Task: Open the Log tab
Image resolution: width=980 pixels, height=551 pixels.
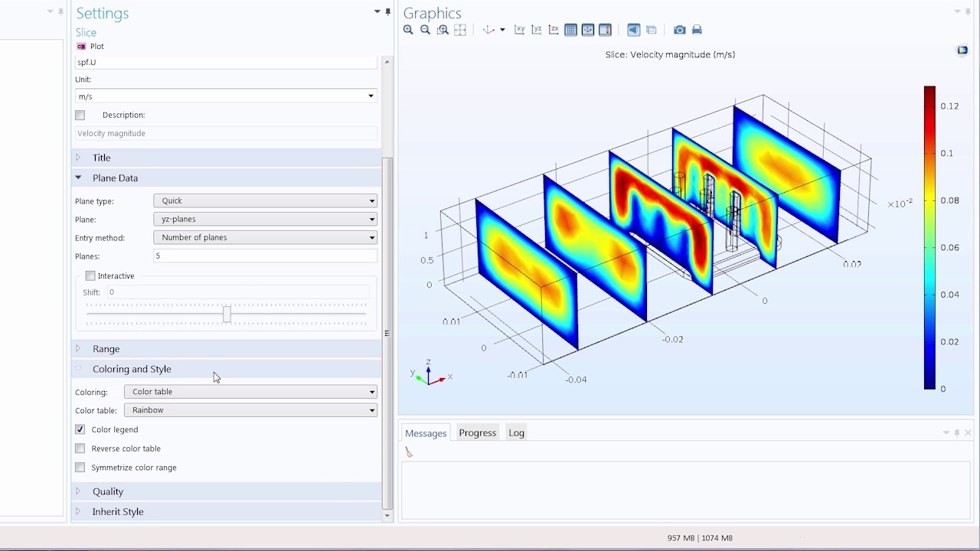Action: [517, 433]
